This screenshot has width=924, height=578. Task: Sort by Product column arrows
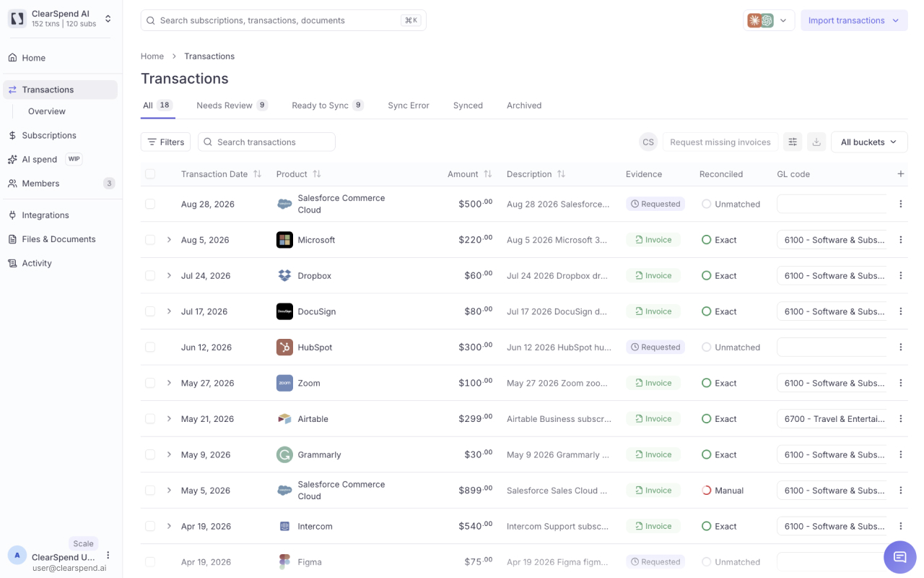click(x=316, y=174)
